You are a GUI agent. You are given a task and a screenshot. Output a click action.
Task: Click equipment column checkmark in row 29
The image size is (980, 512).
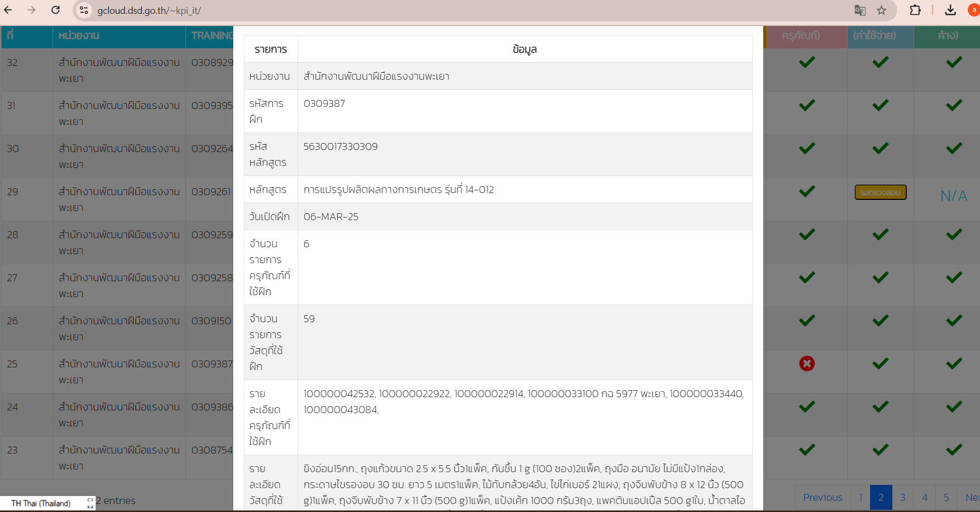(807, 191)
